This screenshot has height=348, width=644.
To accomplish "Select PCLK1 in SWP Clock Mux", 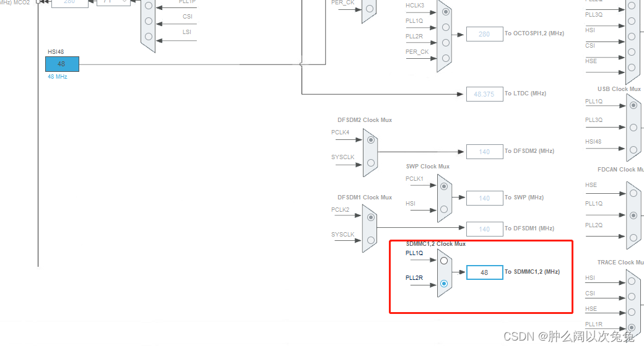I will click(444, 186).
